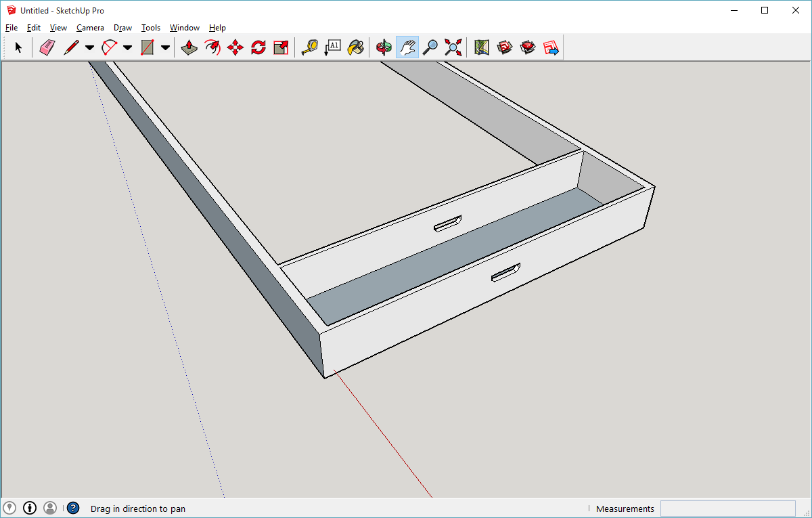Click the Zoom Extents tool
Screen dimensions: 812x518
(x=453, y=47)
